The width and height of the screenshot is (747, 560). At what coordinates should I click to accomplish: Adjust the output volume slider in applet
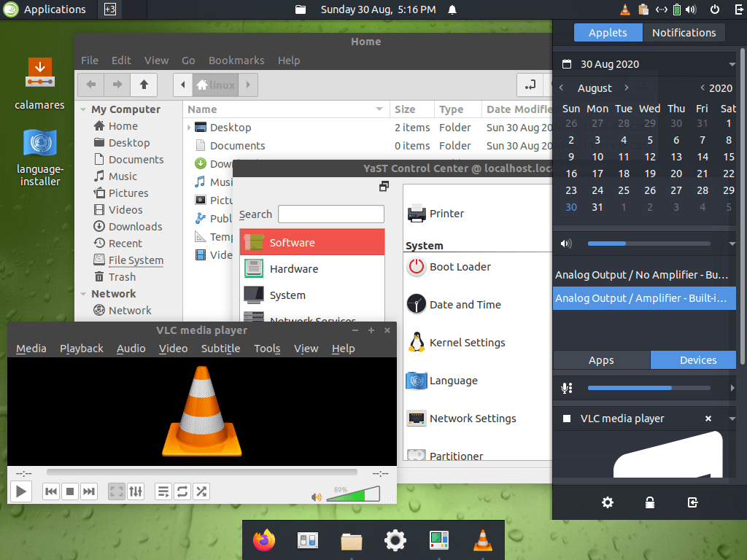[x=649, y=244]
